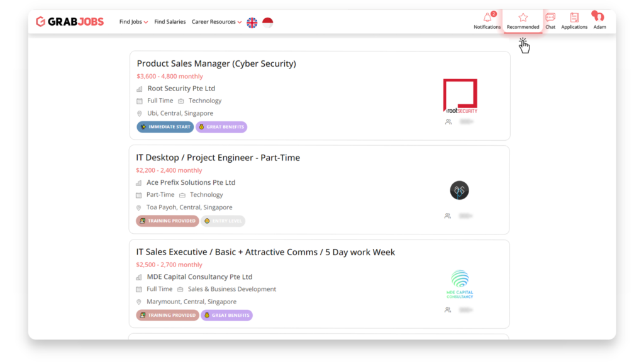Screen dimensions: 644x362
Task: Click building icon beside Root Security Pte Ltd
Action: pos(140,89)
